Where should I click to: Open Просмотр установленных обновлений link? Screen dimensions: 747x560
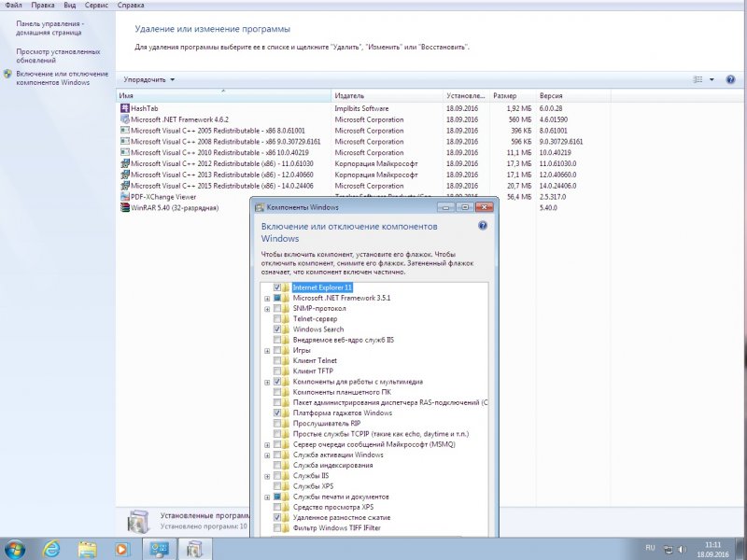(x=58, y=56)
